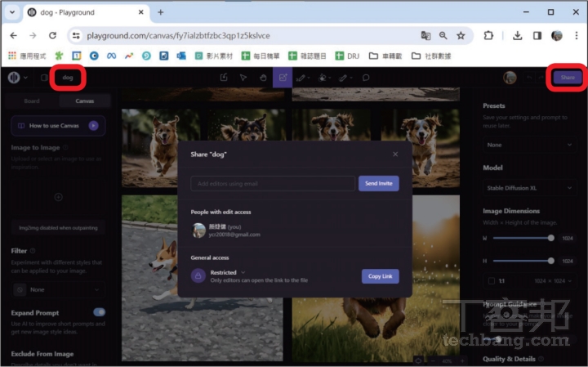Viewport: 588px width, 367px height.
Task: Open the Meta bookmark icon
Action: coord(111,56)
